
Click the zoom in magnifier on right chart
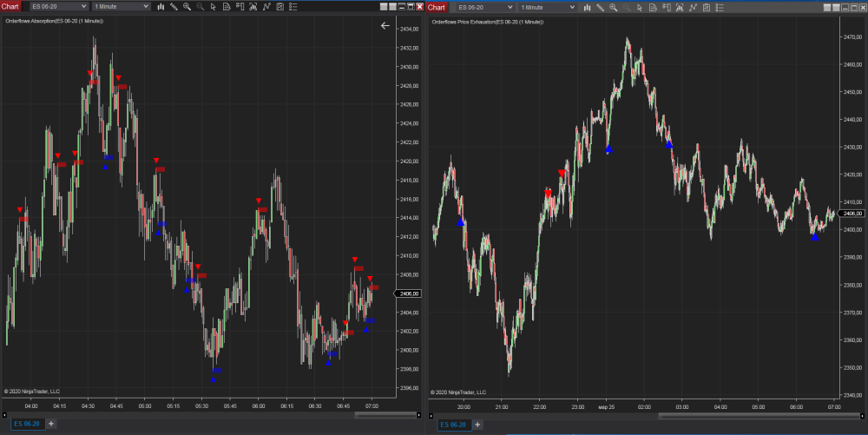613,7
